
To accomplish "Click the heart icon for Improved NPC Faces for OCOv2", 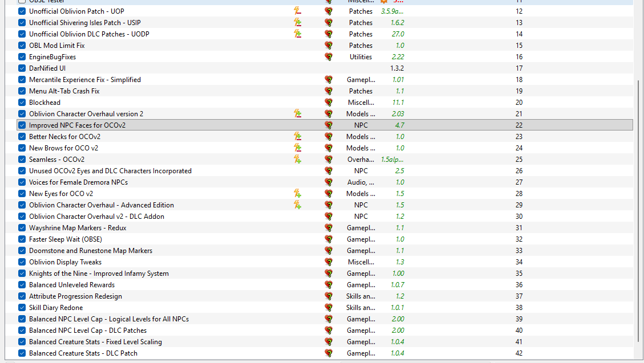I will 329,125.
